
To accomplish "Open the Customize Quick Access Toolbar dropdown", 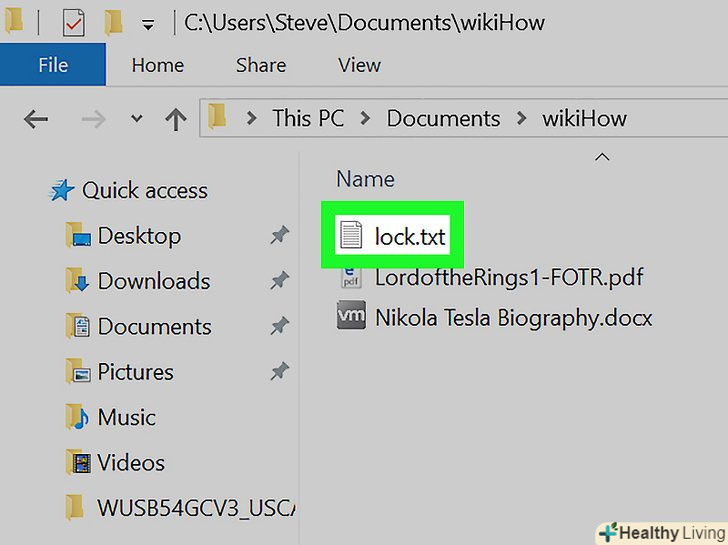I will (148, 25).
